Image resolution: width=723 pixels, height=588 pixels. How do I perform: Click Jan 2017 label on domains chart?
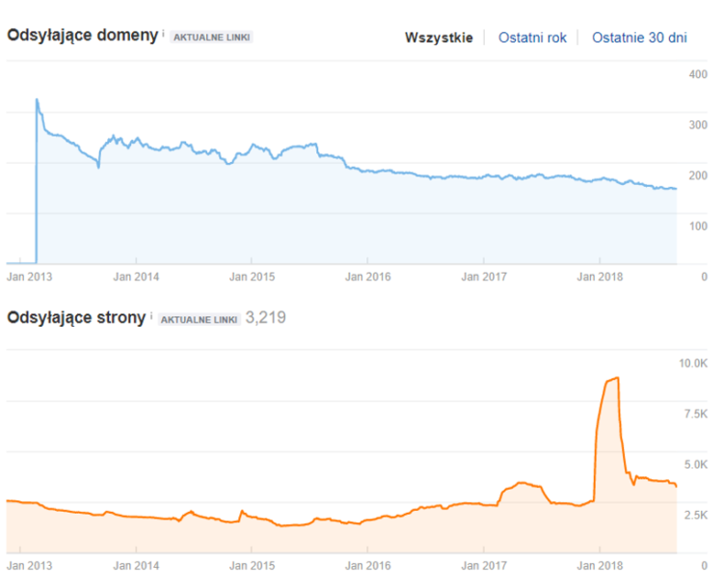484,277
